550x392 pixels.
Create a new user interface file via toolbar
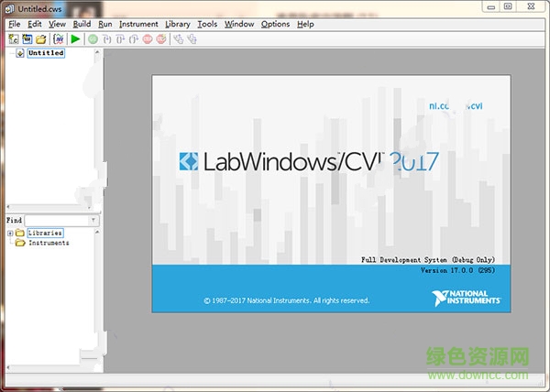(27, 38)
